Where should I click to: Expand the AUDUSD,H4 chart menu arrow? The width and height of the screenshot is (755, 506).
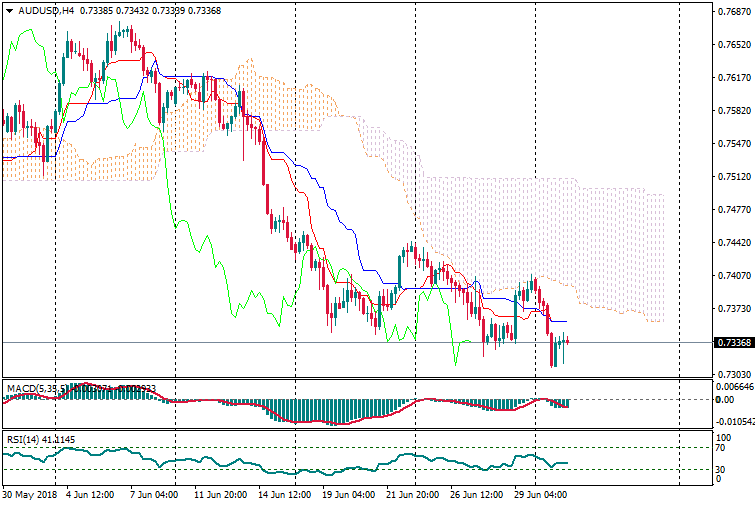click(9, 10)
